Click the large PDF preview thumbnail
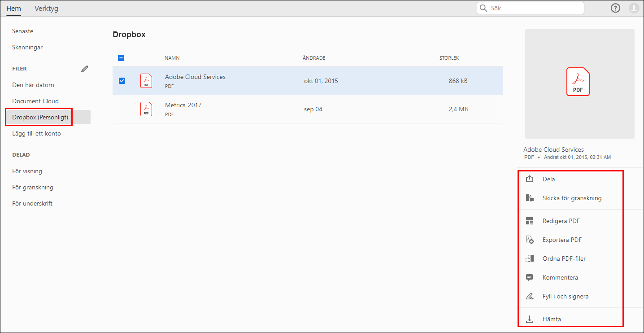 coord(579,84)
